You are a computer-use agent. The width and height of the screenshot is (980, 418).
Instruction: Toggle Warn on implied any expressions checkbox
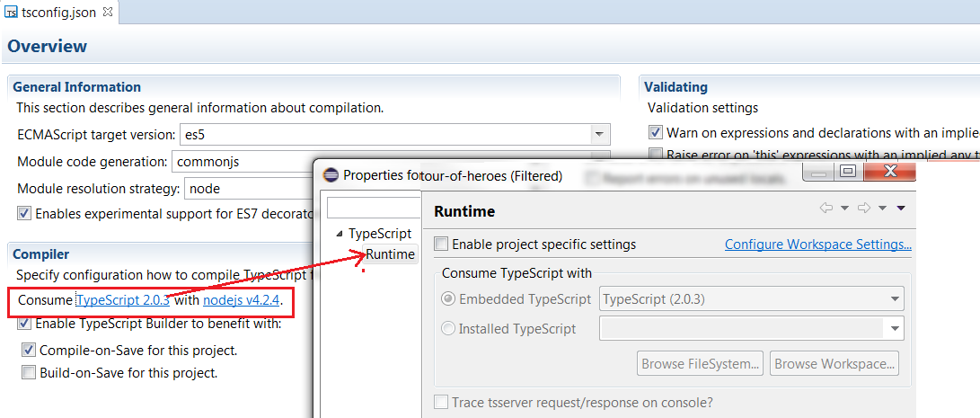[656, 133]
